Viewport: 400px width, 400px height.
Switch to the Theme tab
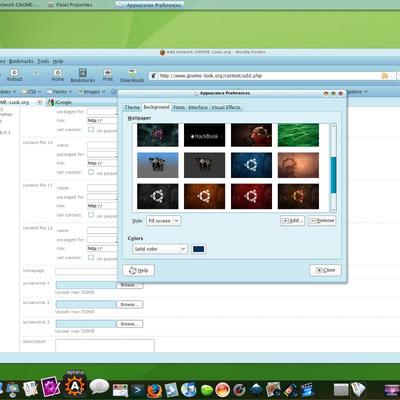(x=132, y=107)
